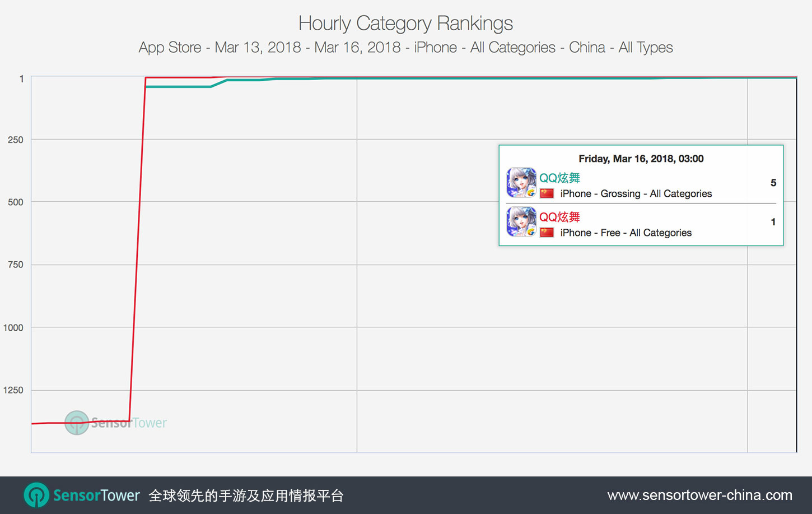The width and height of the screenshot is (812, 514).
Task: Click the China flag beside iPhone - Free
Action: pyautogui.click(x=547, y=233)
